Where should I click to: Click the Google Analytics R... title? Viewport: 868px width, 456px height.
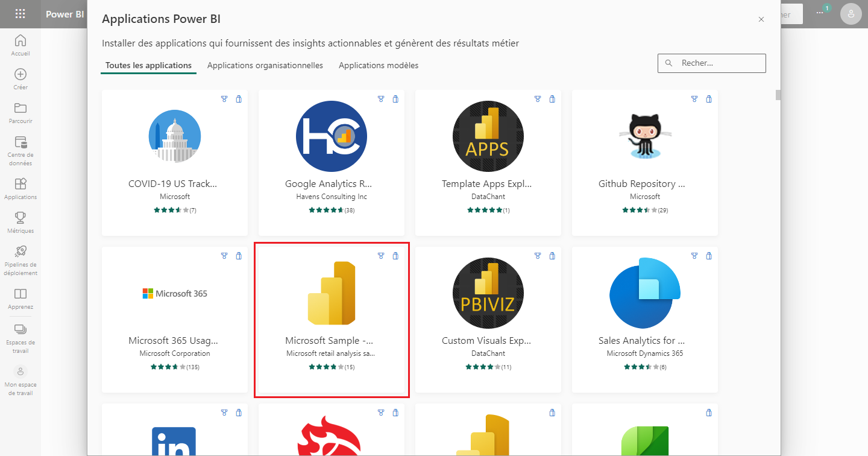point(329,184)
